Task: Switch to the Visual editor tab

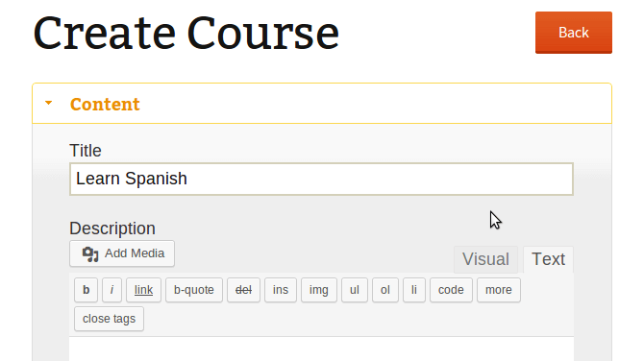Action: point(485,259)
